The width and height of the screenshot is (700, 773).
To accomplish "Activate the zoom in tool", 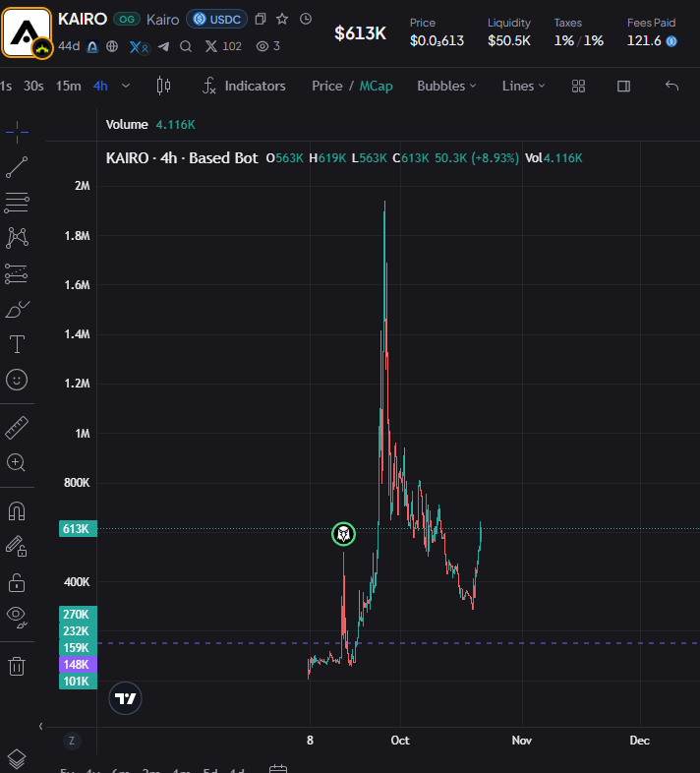I will (17, 462).
